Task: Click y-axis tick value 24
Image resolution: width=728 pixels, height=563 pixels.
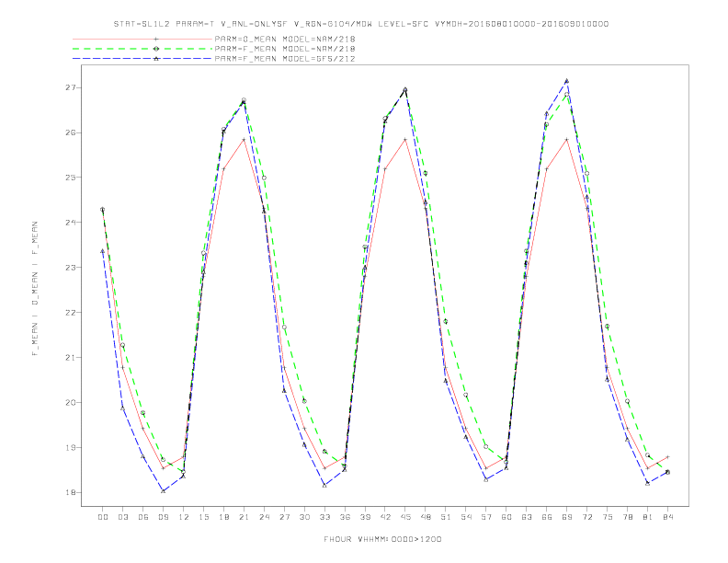Action: [x=70, y=223]
